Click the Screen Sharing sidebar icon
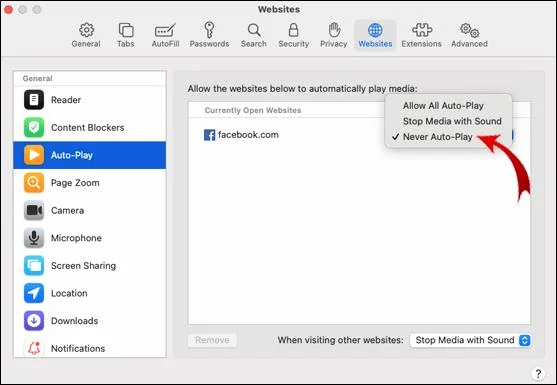The width and height of the screenshot is (557, 385). pos(34,266)
